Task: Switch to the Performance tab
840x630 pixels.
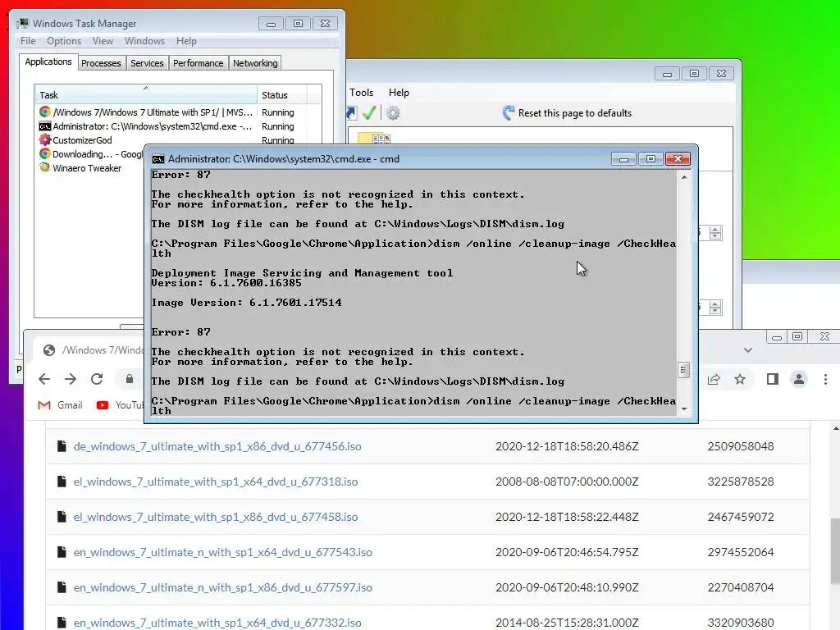Action: coord(199,63)
